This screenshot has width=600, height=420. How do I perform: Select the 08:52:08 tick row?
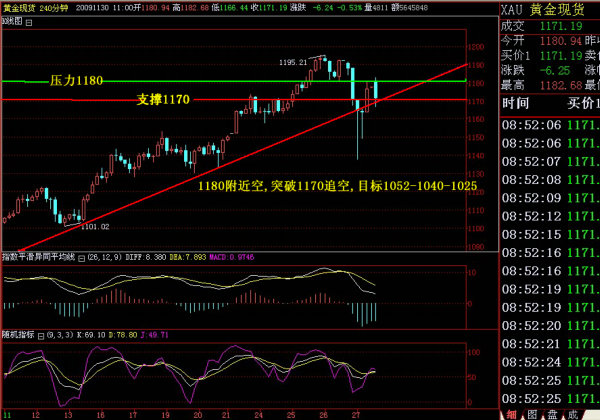click(x=550, y=180)
